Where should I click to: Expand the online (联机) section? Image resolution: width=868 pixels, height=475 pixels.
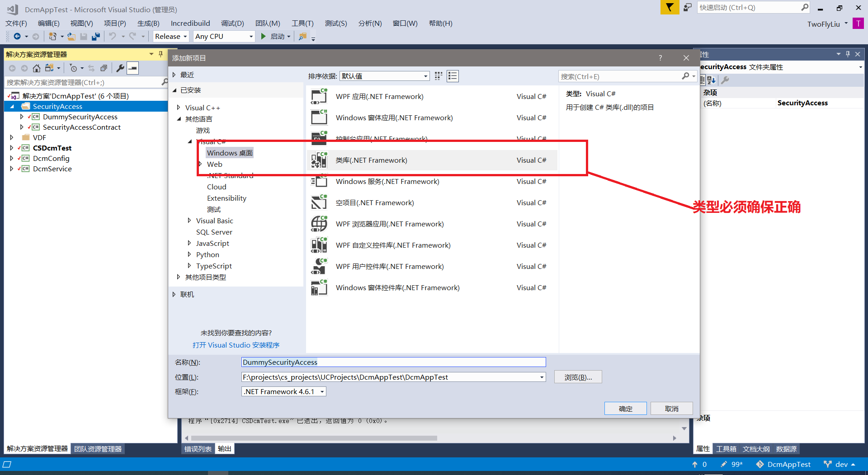tap(174, 294)
